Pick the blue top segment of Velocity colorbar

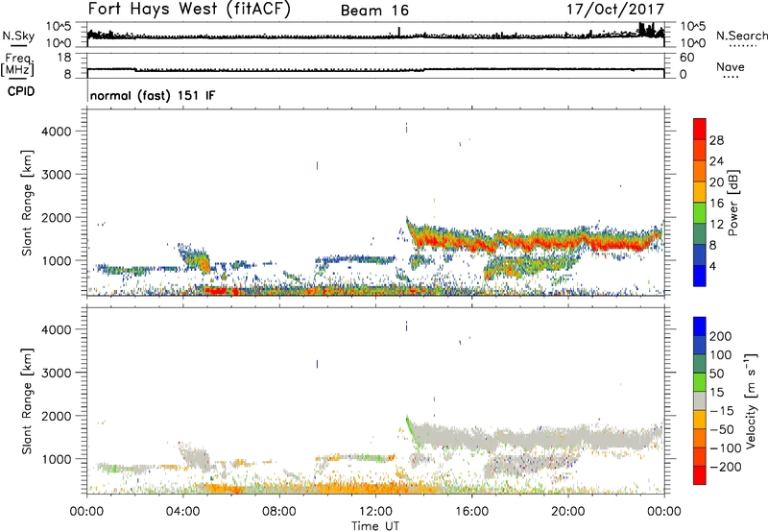(700, 326)
